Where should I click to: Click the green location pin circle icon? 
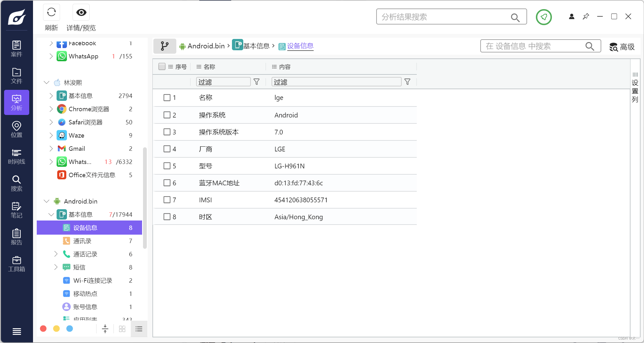tap(544, 17)
